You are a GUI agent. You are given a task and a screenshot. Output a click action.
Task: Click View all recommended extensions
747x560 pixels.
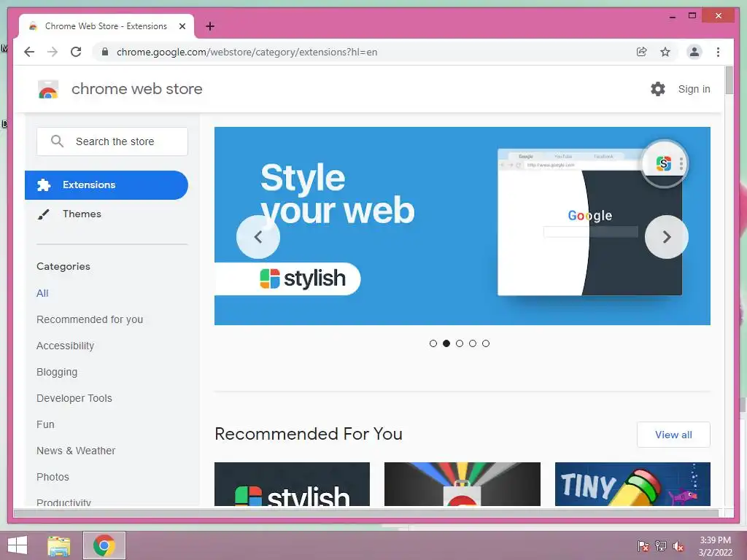tap(673, 435)
